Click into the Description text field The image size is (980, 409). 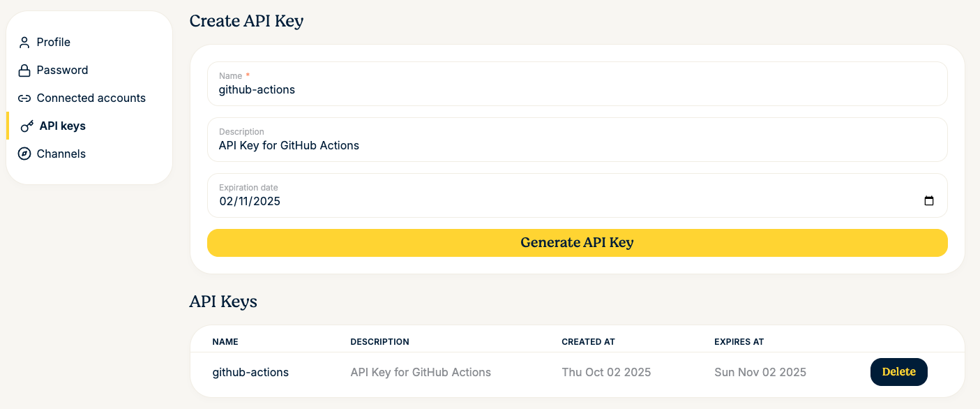[576, 146]
